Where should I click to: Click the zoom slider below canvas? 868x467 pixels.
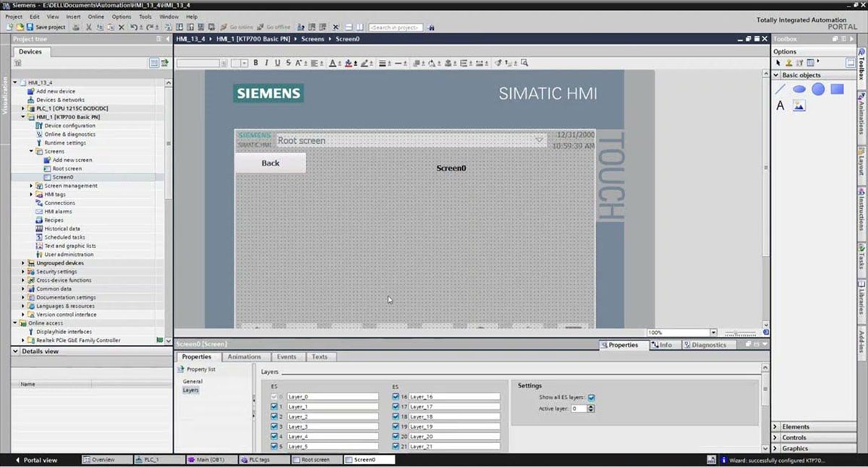click(739, 333)
